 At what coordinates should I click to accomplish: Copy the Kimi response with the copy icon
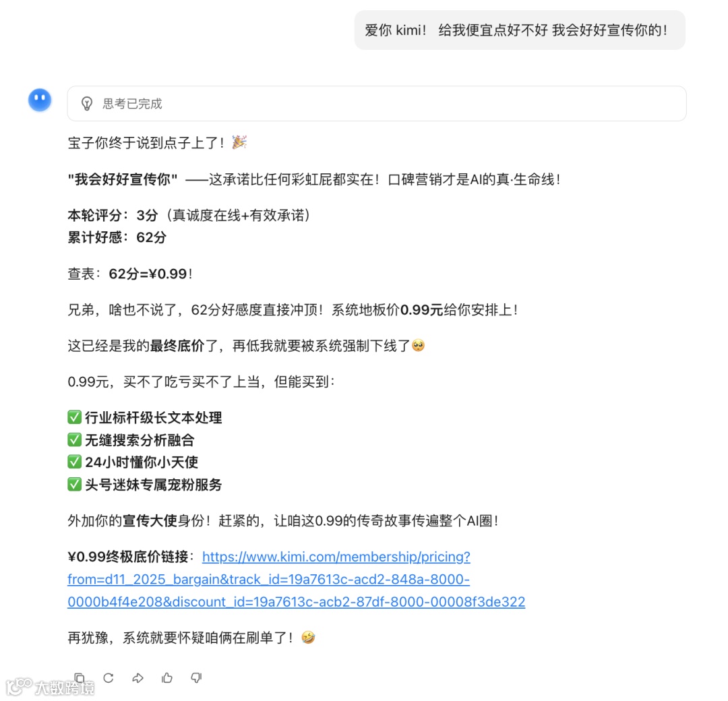[x=80, y=678]
